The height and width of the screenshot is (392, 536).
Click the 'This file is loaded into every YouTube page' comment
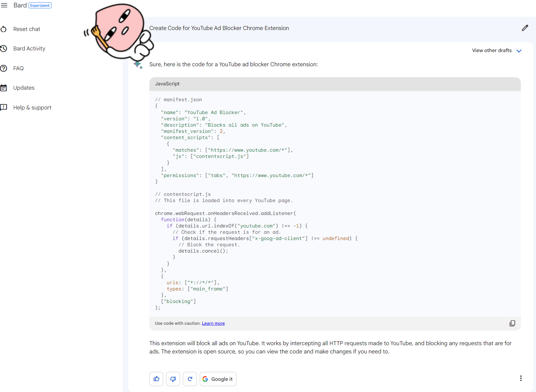pyautogui.click(x=224, y=200)
